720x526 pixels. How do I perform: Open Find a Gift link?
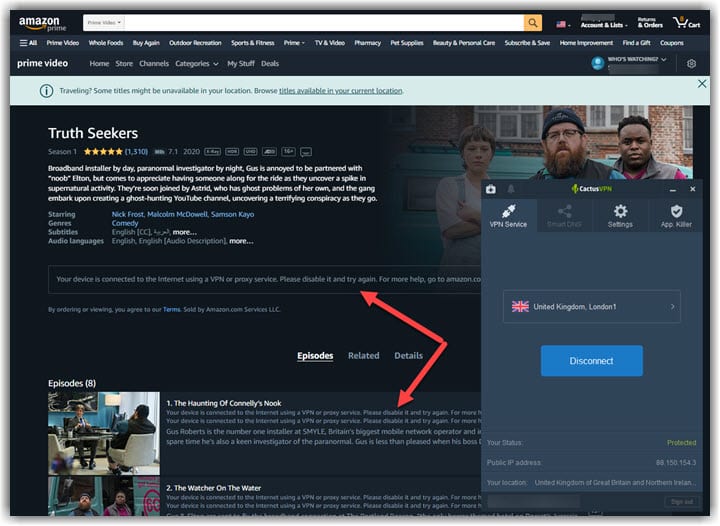636,43
